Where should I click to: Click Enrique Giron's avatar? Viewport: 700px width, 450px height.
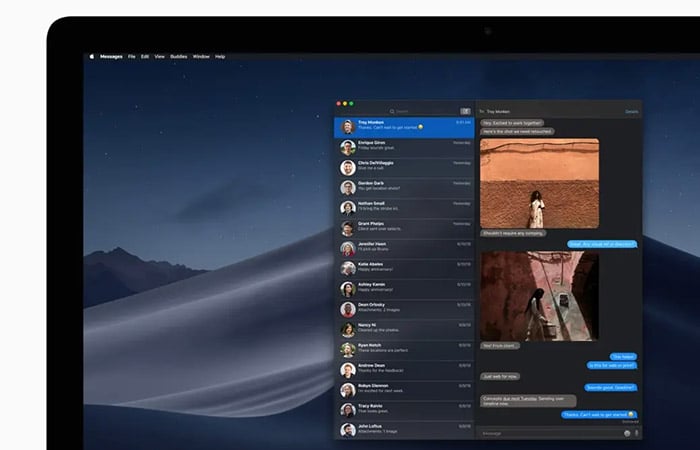pos(348,148)
